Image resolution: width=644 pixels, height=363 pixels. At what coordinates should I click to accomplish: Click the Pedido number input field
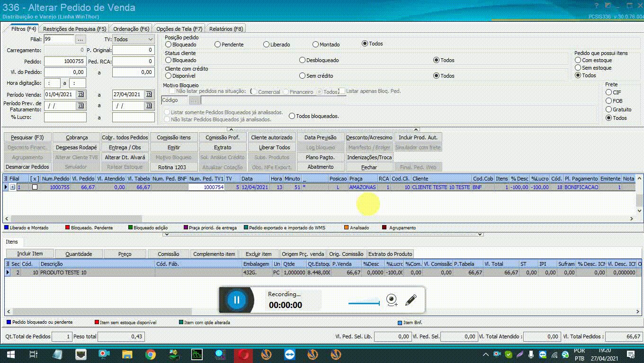click(x=65, y=61)
